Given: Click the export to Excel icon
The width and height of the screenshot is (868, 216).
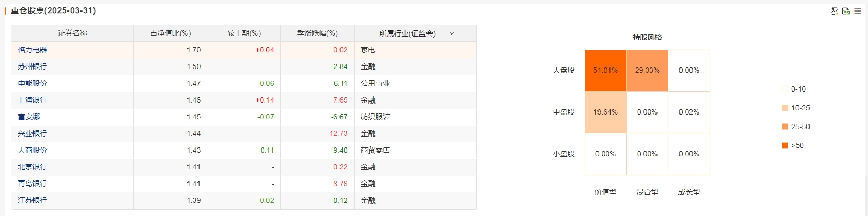Looking at the screenshot, I should [846, 11].
